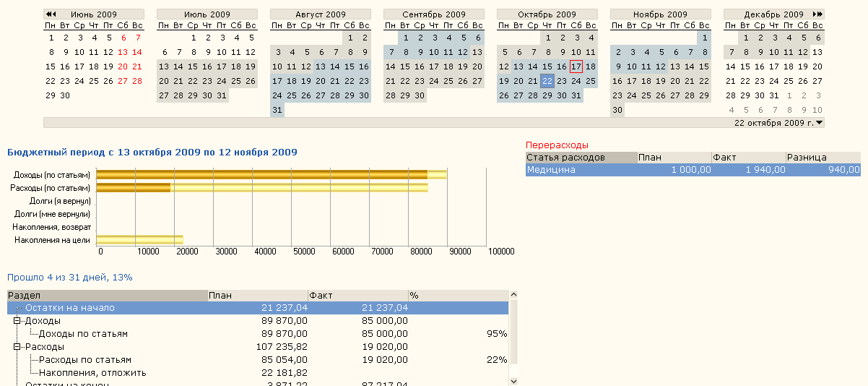Open the date dropdown showing 22 октября 2009 г.
The width and height of the screenshot is (868, 386).
819,123
